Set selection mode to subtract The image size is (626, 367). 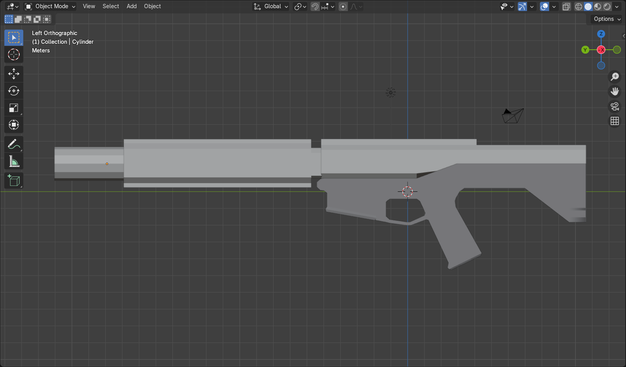coord(28,19)
